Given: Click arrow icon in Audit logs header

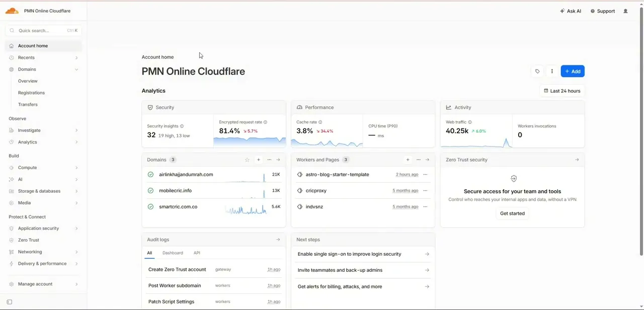Looking at the screenshot, I should (278, 240).
